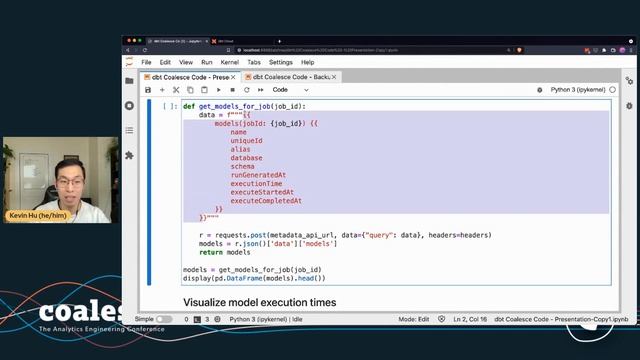Screen dimensions: 640x360
Task: Run the selected cell
Action: pos(218,90)
